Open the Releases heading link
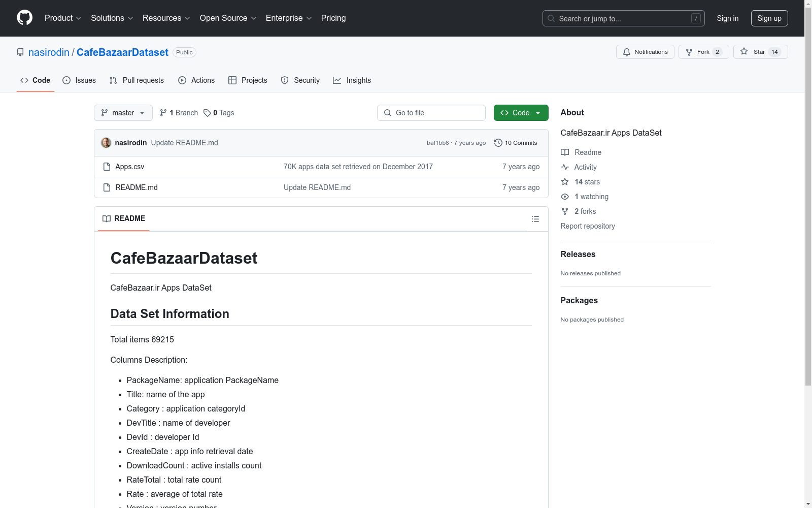 578,254
